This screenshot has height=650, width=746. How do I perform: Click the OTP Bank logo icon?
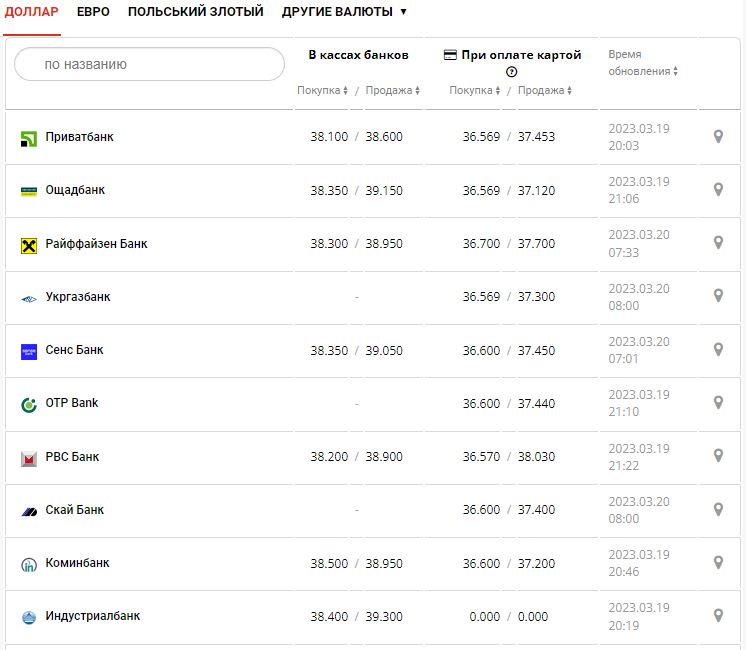tap(29, 404)
